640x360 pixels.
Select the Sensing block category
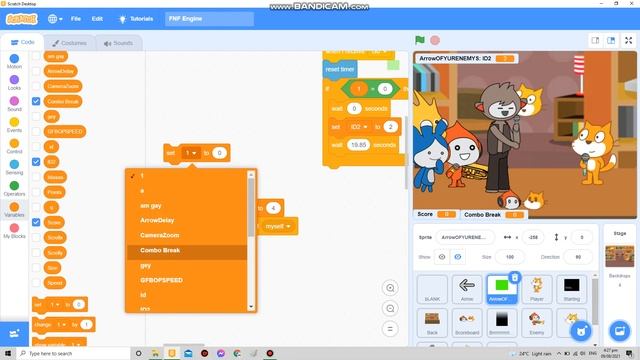14,167
